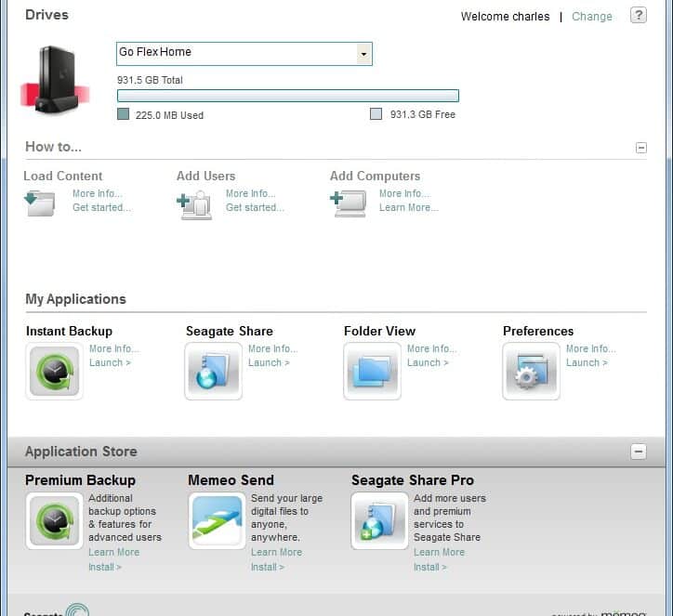Click Learn More for Seagate Share Pro
The image size is (673, 616).
pos(439,552)
